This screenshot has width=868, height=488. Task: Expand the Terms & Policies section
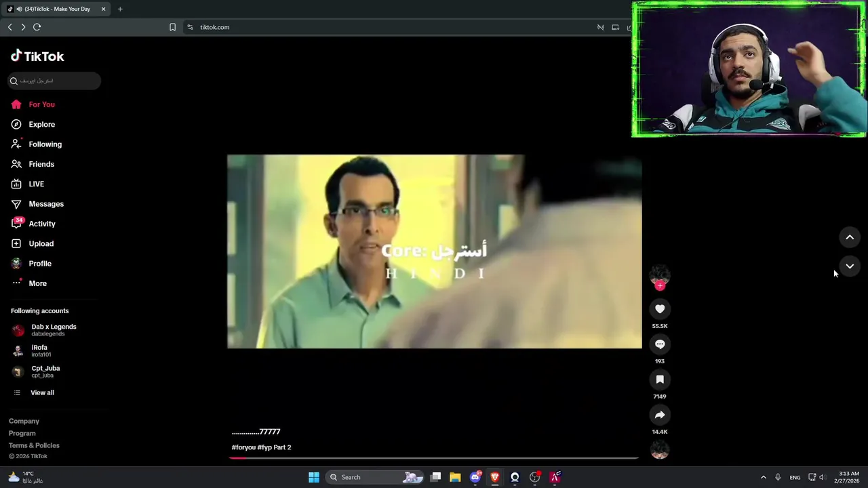coord(34,445)
